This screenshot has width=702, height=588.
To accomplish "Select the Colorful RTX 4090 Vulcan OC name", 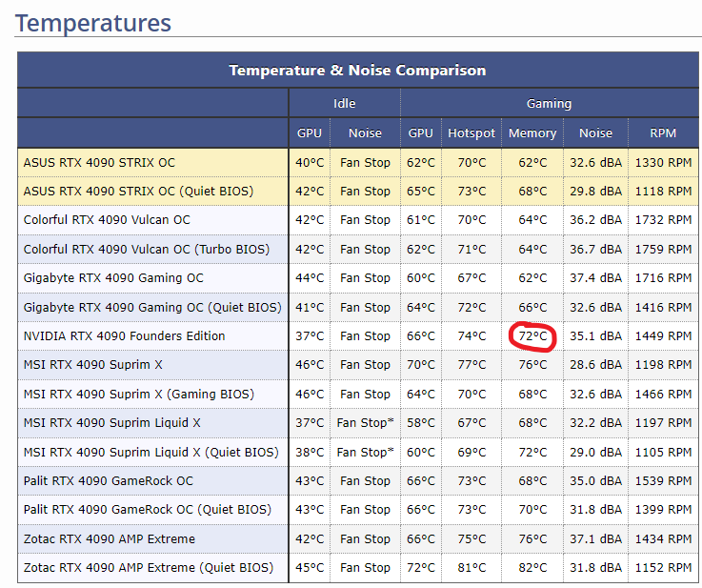I will pos(107,220).
